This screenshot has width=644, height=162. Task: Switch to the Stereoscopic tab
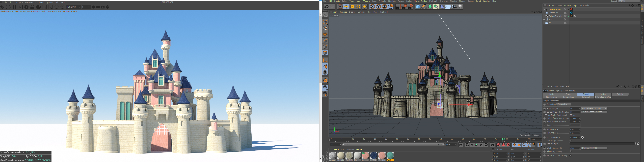click(x=552, y=97)
